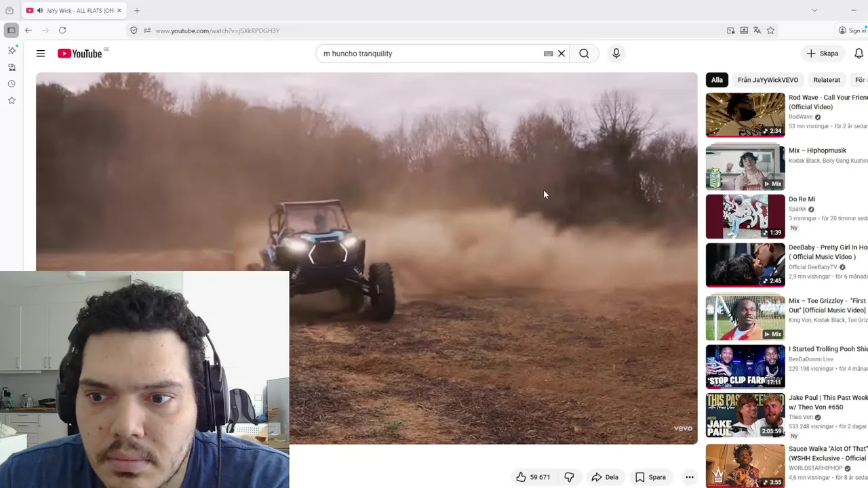The image size is (868, 488).
Task: Click the Official DeeBabyTV channel name
Action: point(812,267)
